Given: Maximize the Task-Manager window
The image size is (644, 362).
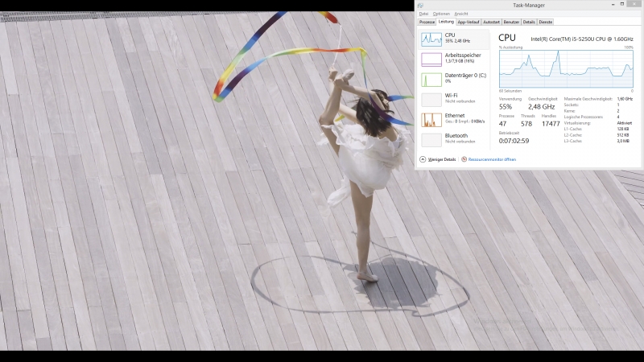Looking at the screenshot, I should (622, 4).
